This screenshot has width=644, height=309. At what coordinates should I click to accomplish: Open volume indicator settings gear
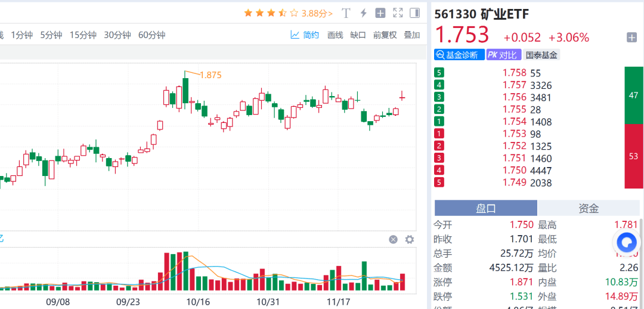tap(409, 239)
